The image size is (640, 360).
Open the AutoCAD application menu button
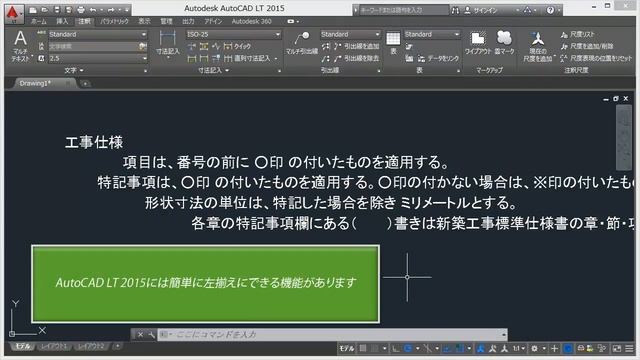pos(13,13)
